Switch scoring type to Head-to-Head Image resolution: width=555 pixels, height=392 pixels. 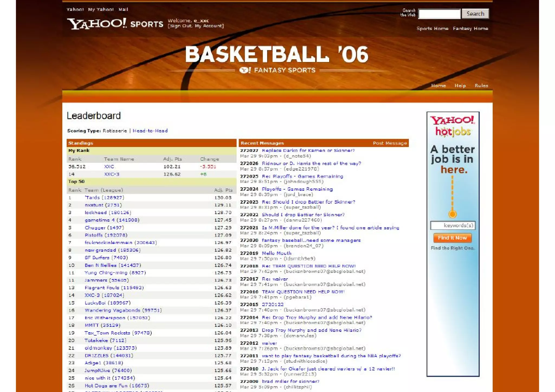point(150,131)
